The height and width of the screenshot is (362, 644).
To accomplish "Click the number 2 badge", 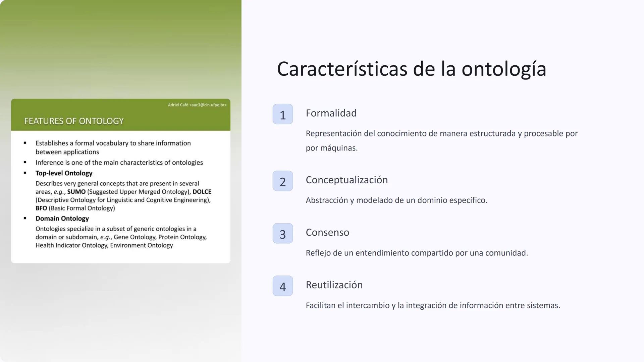I will tap(282, 181).
